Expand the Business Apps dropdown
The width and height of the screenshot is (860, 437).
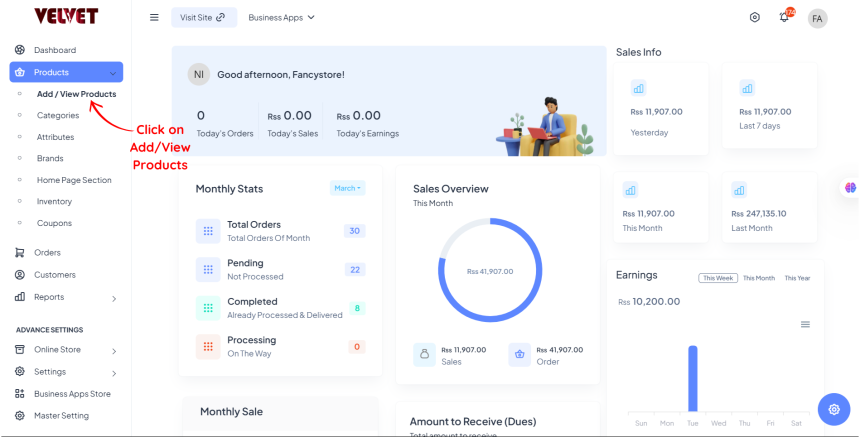(281, 18)
